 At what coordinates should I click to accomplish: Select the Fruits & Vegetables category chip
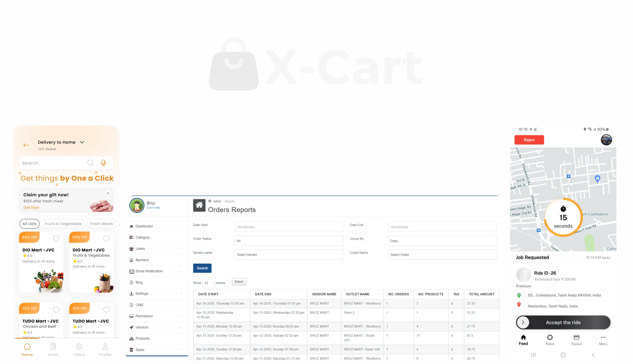[x=63, y=224]
